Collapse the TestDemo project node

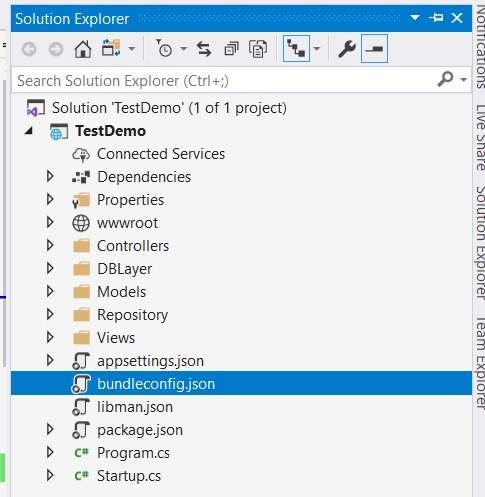coord(29,131)
